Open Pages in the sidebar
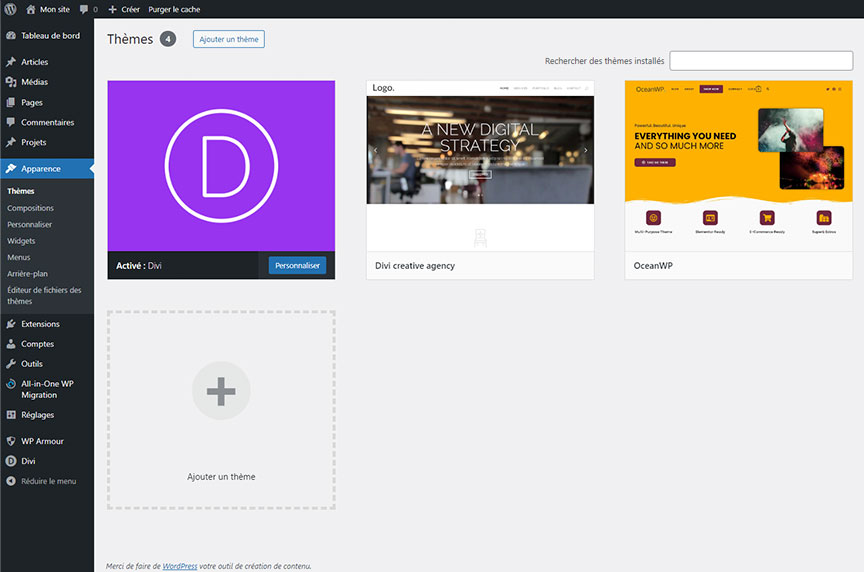 click(32, 102)
